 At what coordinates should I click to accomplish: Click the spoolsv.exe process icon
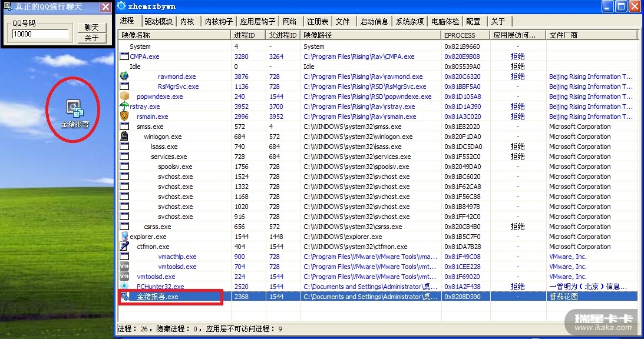(x=124, y=166)
